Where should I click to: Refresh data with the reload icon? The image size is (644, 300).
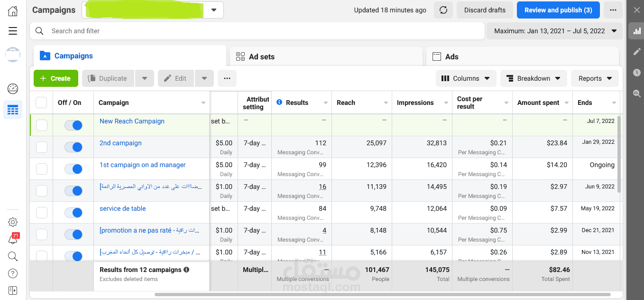[443, 10]
